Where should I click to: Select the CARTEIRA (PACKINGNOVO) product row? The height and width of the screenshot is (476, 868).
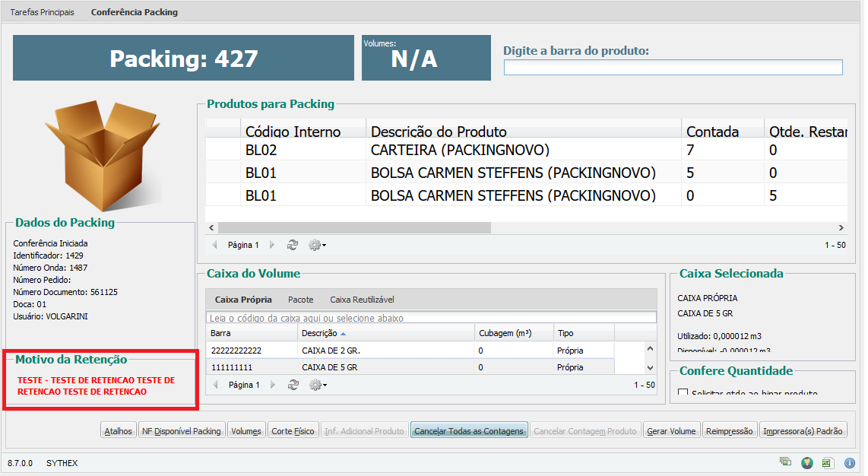(526, 150)
